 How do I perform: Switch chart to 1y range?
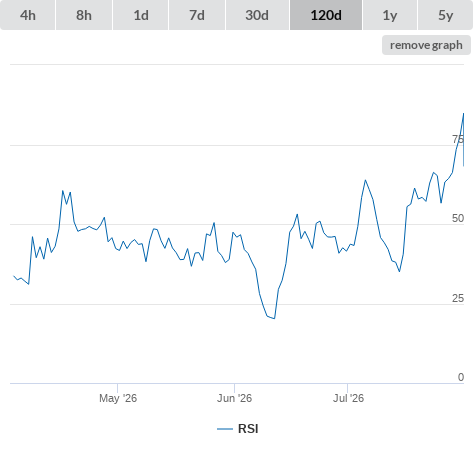[x=390, y=15]
